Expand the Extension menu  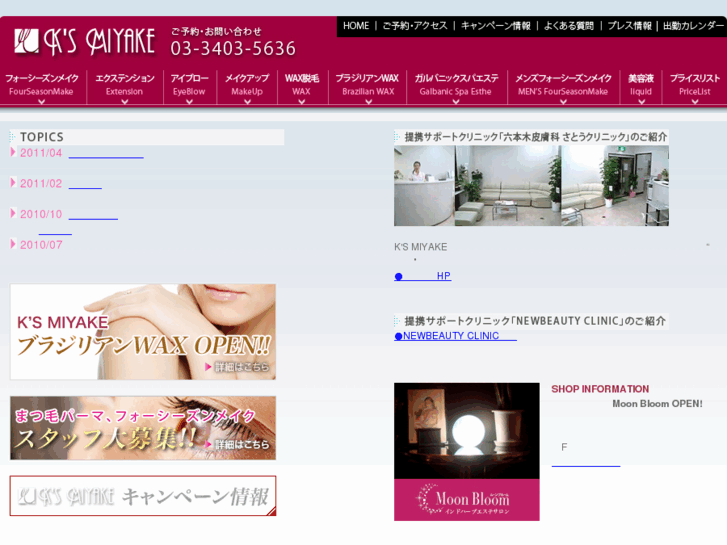point(125,87)
